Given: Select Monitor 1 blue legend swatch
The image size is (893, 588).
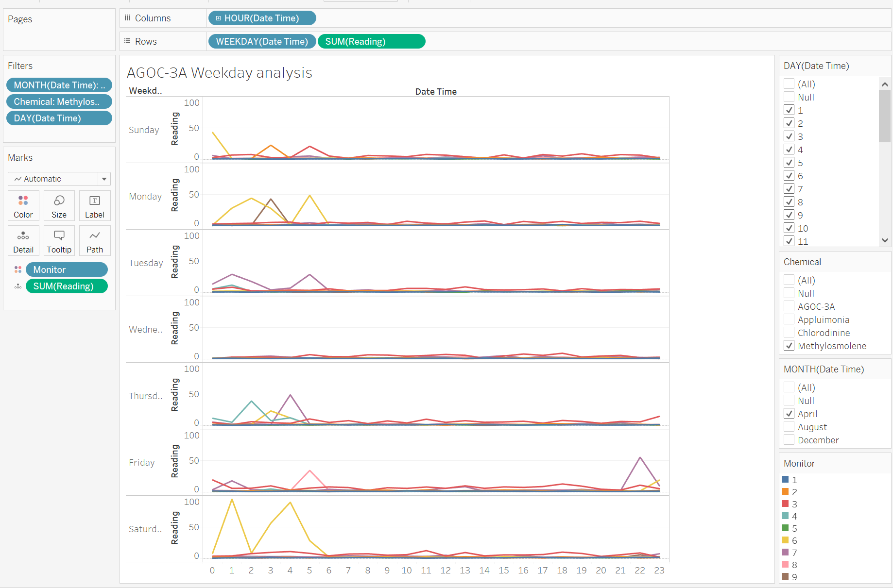Looking at the screenshot, I should click(x=785, y=480).
